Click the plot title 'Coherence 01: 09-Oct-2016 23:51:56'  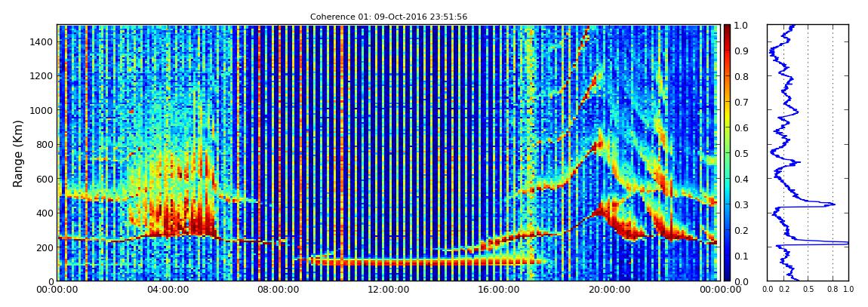point(389,17)
